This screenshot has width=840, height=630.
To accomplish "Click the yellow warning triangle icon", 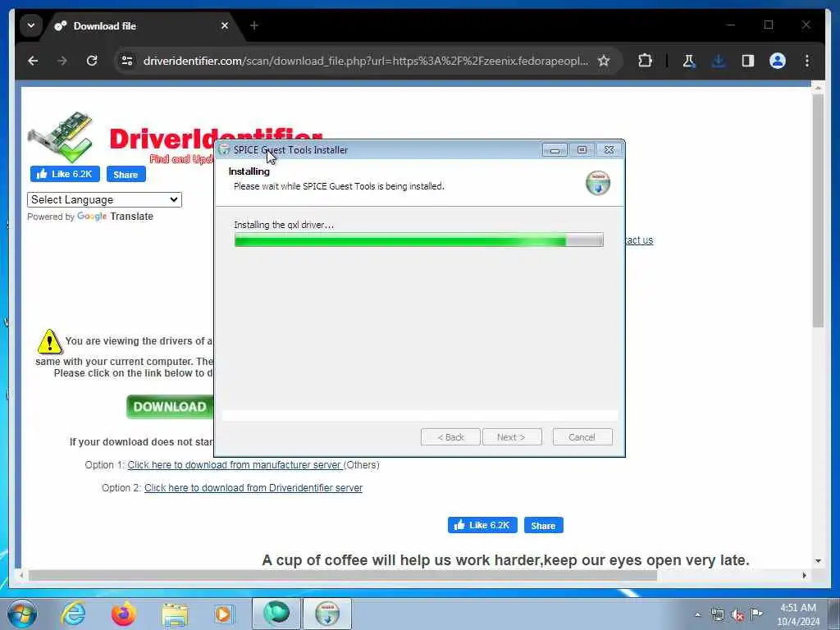I will click(50, 342).
